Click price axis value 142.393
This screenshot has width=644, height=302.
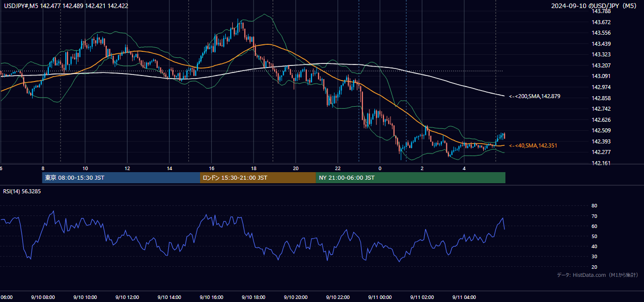click(602, 141)
